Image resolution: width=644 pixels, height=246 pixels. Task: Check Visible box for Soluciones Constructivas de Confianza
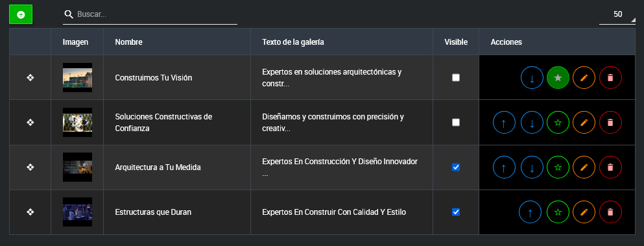pyautogui.click(x=456, y=122)
